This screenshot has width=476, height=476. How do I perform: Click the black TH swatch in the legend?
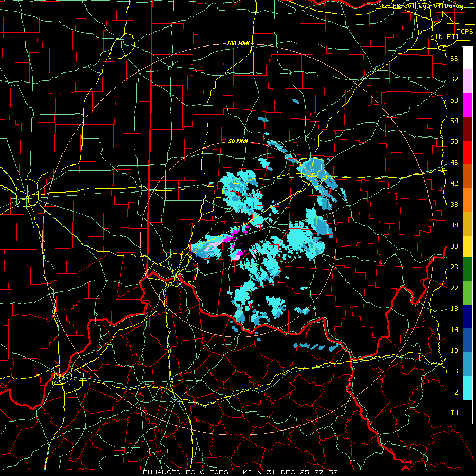467,411
